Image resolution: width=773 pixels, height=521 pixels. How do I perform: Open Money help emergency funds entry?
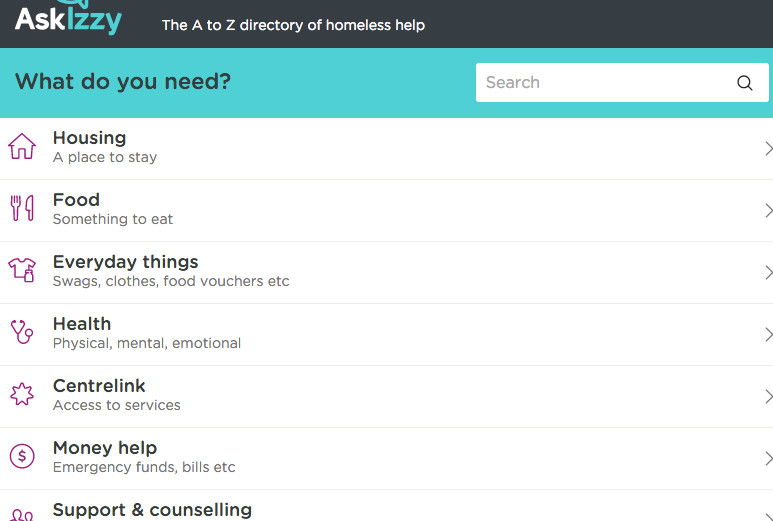tap(386, 459)
